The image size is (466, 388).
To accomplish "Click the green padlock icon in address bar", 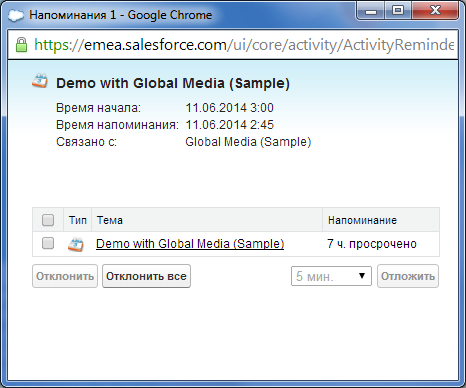I will point(21,45).
